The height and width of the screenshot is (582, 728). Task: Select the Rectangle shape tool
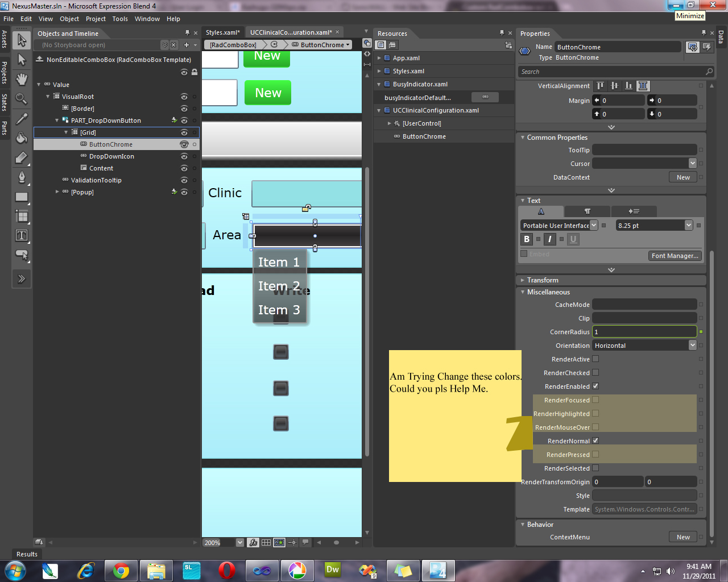click(x=22, y=197)
